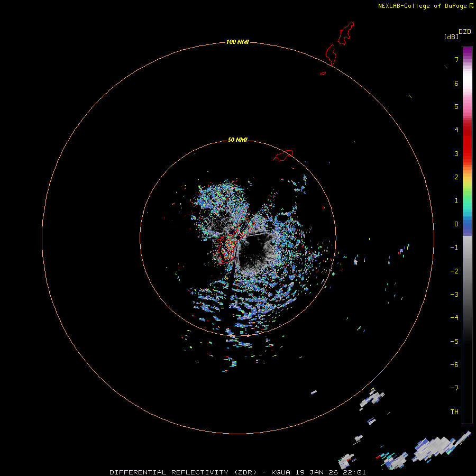Click the -3 value on legend scale
The height and width of the screenshot is (476, 476).
[x=454, y=295]
